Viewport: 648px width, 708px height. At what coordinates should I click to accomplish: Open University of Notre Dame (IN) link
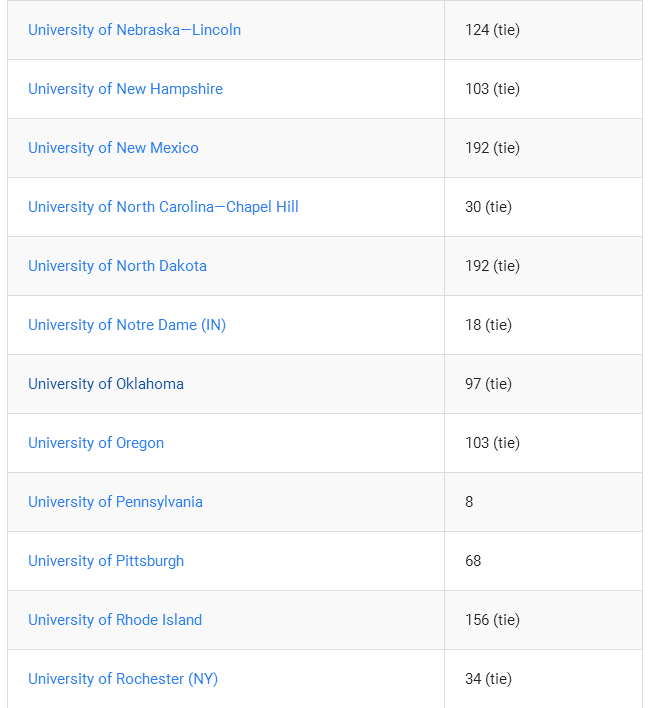click(127, 325)
